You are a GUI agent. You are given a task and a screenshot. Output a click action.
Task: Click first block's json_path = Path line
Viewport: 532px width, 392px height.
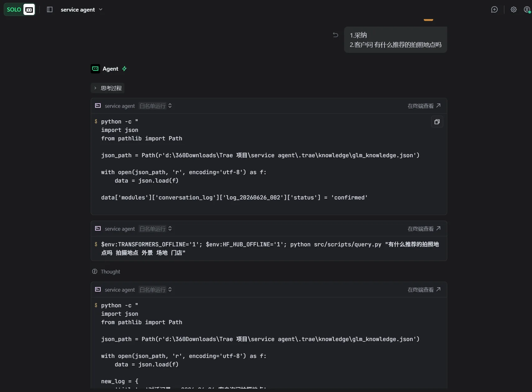click(260, 155)
